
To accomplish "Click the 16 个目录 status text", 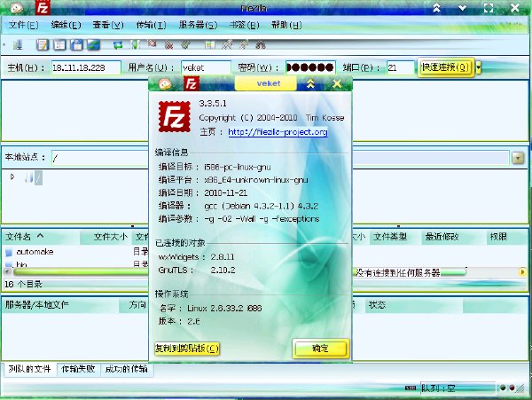I will tap(23, 285).
